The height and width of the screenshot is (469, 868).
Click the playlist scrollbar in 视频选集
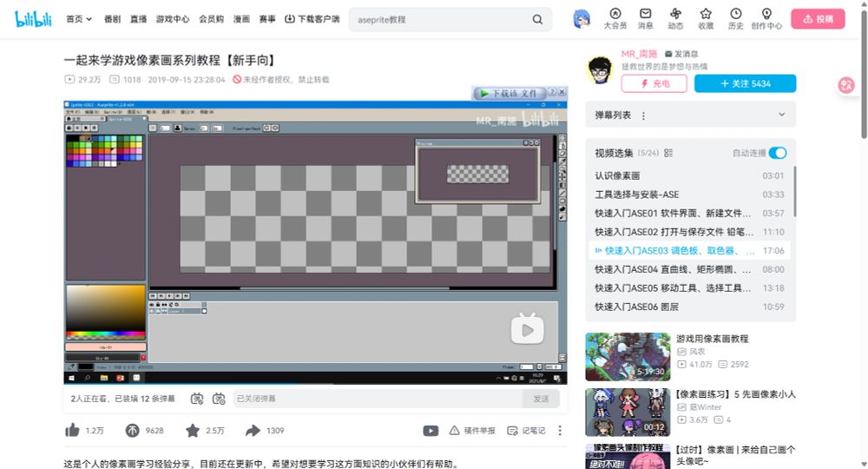tap(795, 192)
